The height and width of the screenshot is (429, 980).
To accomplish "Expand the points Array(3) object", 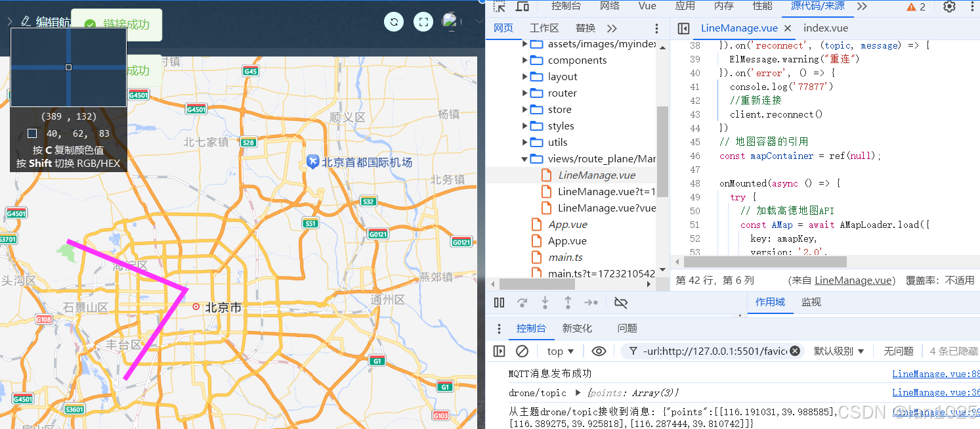I will coord(578,393).
